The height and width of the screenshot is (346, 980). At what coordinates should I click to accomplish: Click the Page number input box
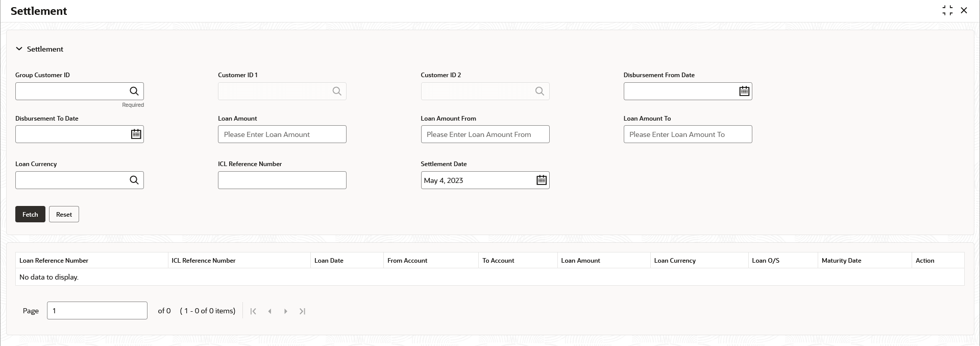[x=97, y=311]
